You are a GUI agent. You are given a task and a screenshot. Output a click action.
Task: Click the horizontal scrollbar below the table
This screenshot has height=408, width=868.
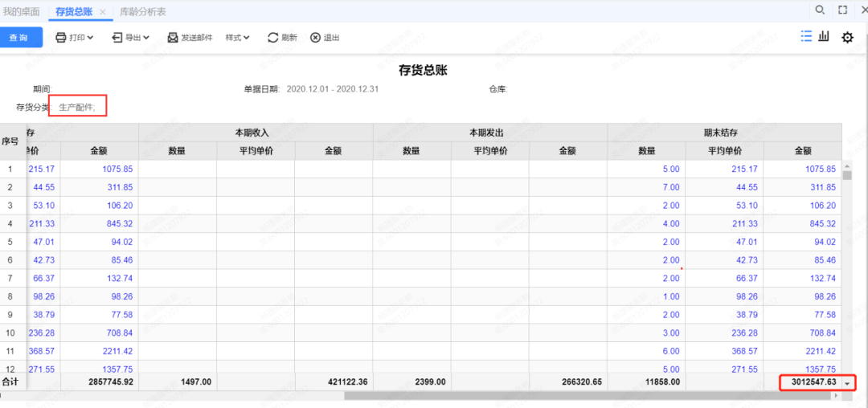402,396
